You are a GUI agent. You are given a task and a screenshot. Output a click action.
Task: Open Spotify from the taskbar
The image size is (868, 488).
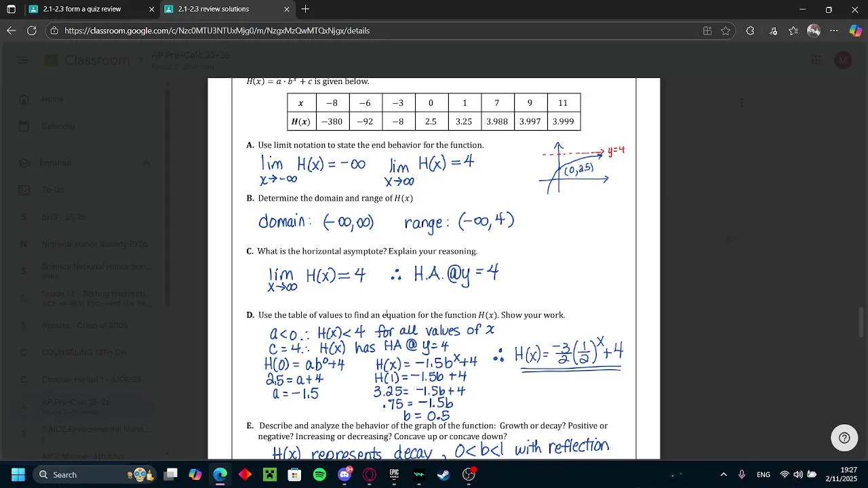click(319, 474)
